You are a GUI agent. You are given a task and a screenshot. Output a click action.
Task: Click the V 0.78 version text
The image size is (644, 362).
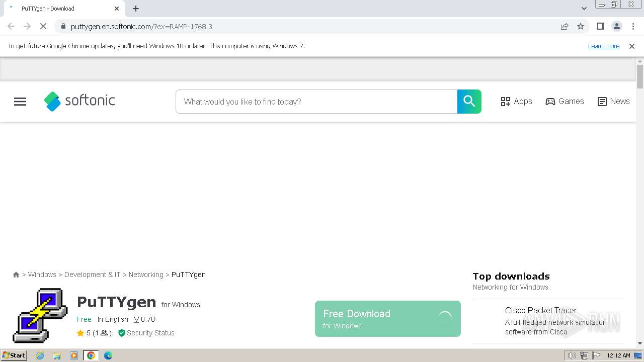coord(144,319)
